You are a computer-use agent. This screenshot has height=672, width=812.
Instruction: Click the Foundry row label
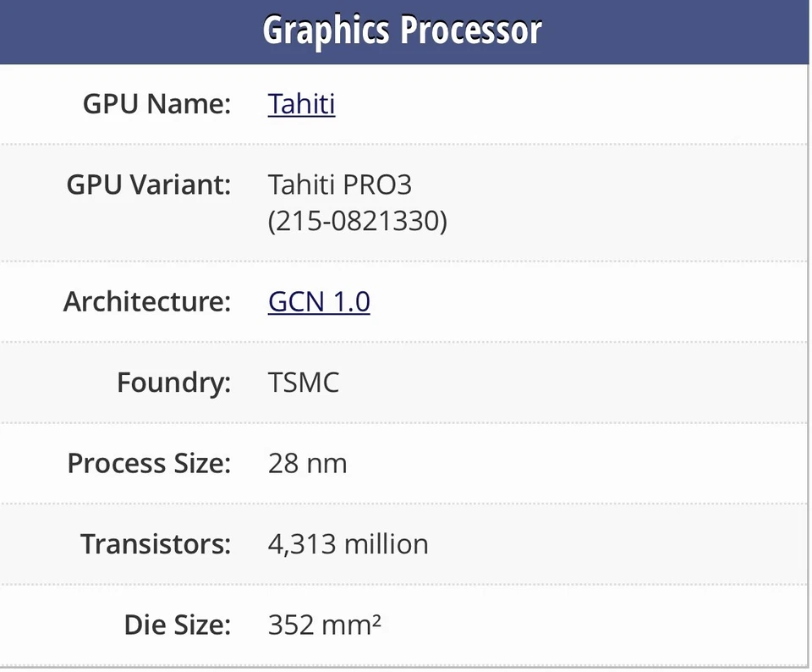point(173,382)
